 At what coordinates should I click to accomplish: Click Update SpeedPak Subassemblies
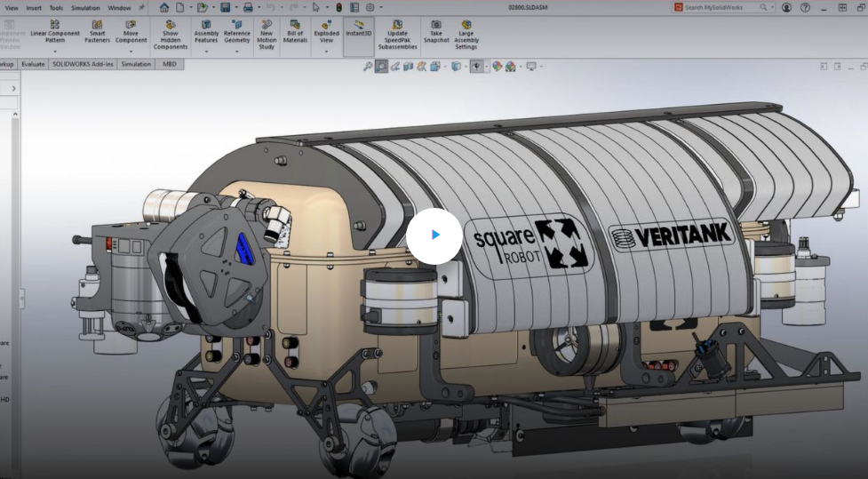397,35
